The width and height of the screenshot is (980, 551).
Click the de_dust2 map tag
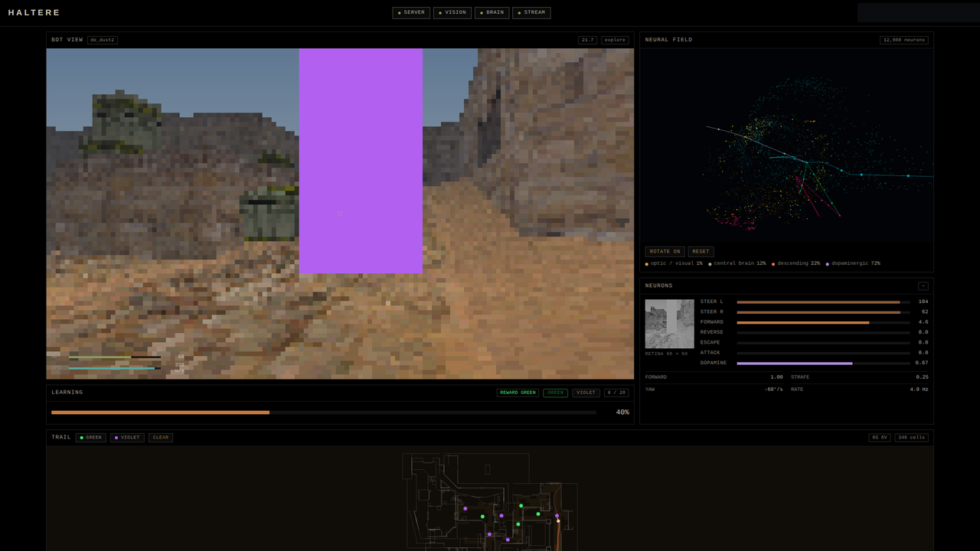(x=103, y=40)
